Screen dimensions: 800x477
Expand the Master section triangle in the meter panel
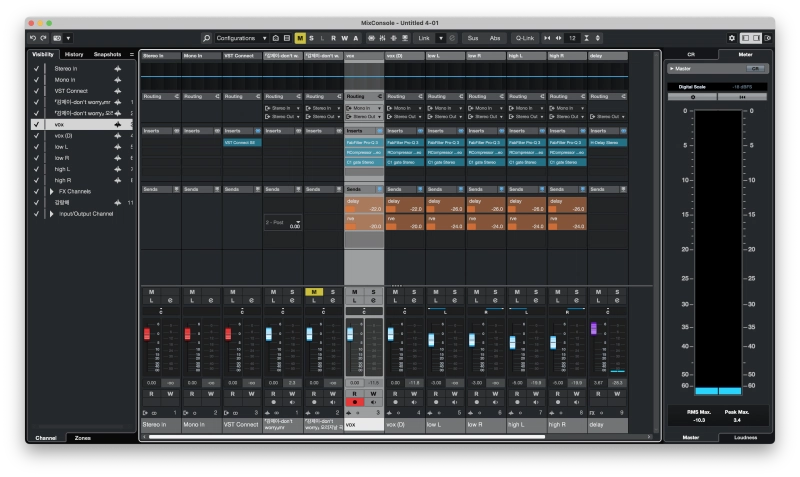671,68
